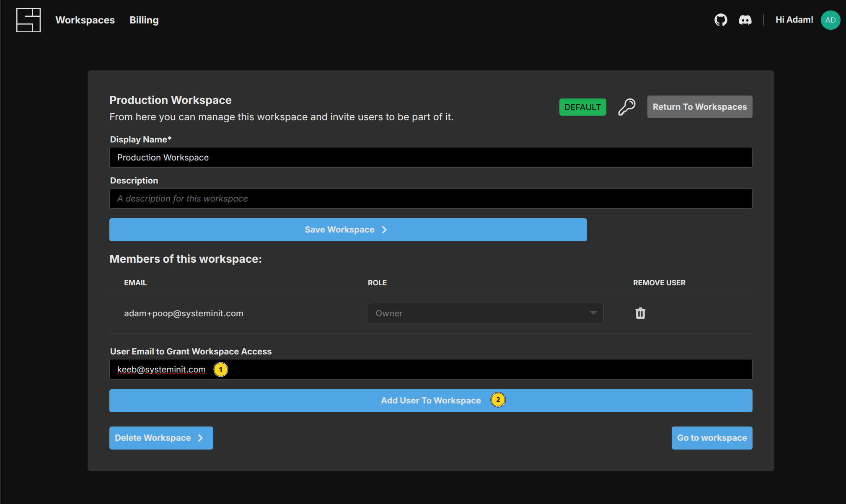
Task: Open the GitHub icon link
Action: click(721, 20)
